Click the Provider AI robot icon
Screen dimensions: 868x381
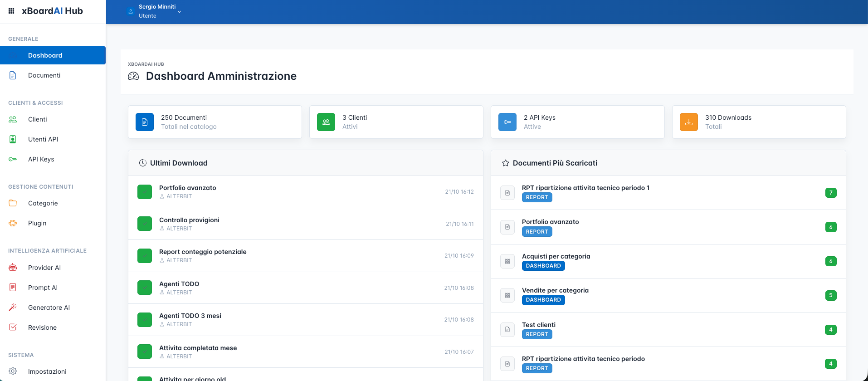click(x=13, y=268)
